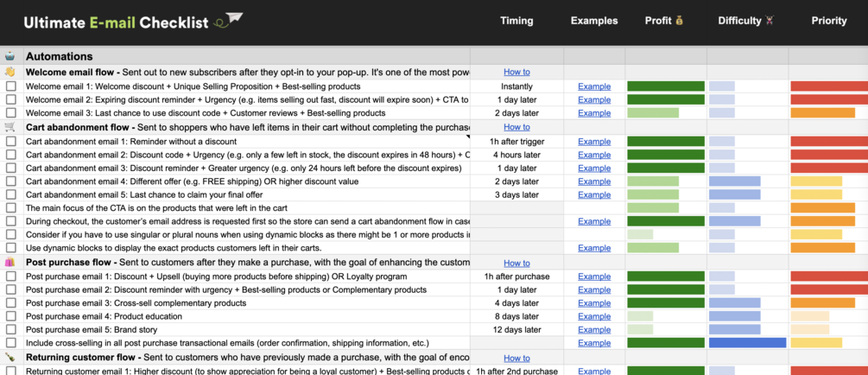
Task: Open the Example link for Welcome email 2
Action: click(594, 99)
